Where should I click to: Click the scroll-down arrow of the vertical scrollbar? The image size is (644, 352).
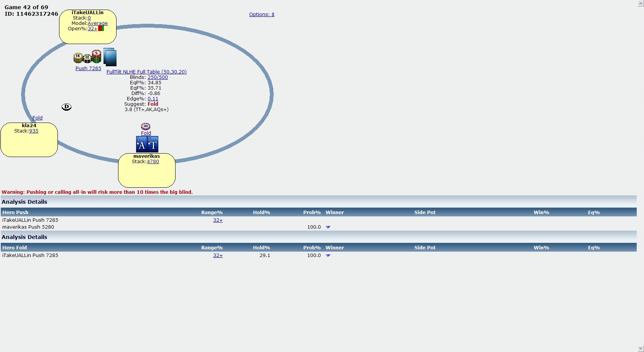tap(640, 349)
